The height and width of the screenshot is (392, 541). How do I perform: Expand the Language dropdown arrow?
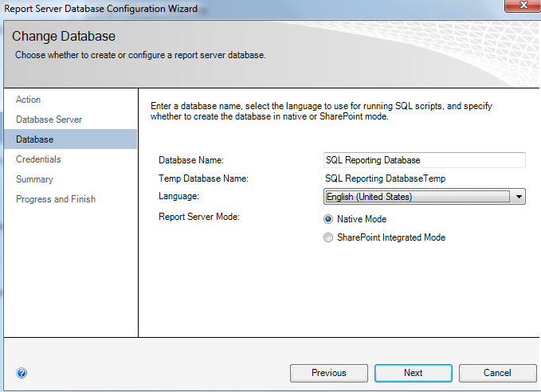click(x=519, y=197)
